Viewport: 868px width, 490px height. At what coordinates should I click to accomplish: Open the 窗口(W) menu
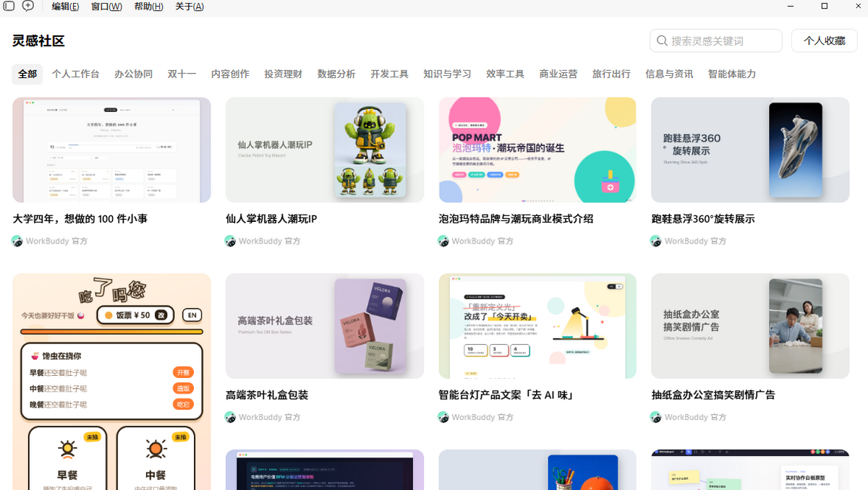pyautogui.click(x=106, y=7)
